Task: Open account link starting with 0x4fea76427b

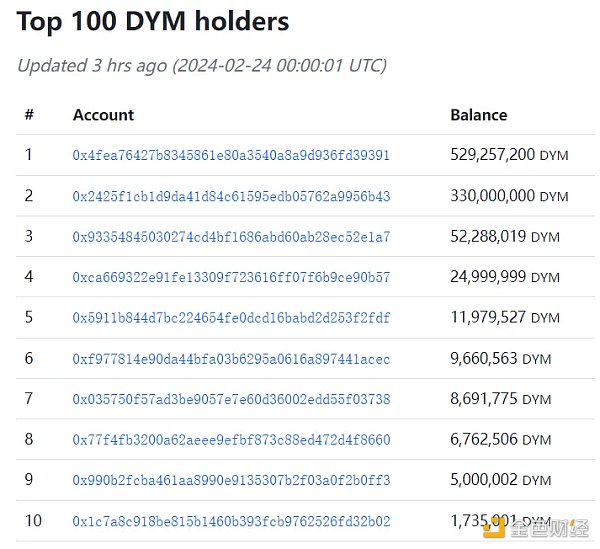Action: tap(231, 156)
